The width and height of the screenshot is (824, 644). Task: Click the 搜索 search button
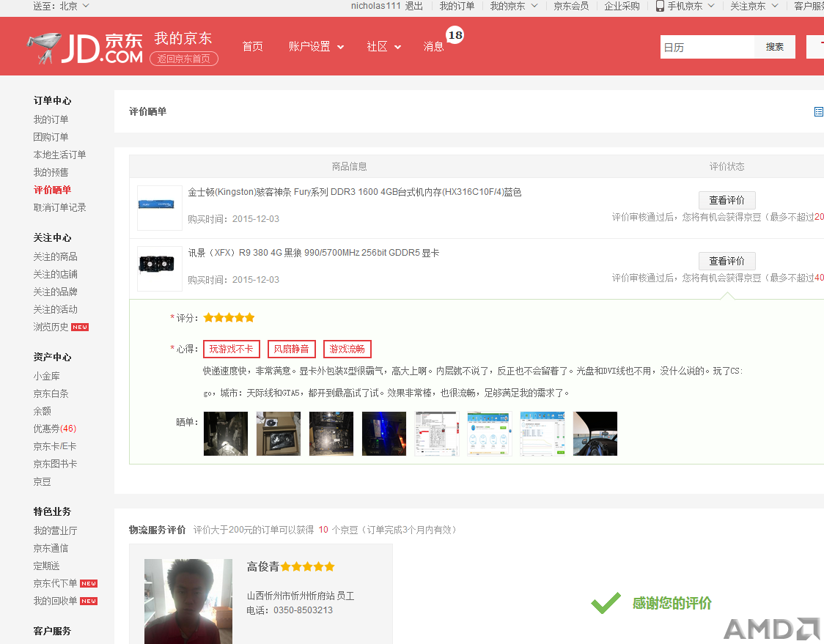click(x=775, y=48)
